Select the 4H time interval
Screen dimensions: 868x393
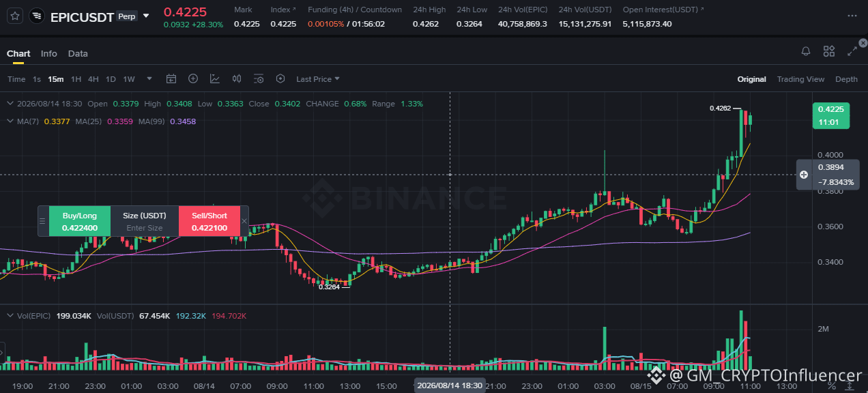click(93, 79)
